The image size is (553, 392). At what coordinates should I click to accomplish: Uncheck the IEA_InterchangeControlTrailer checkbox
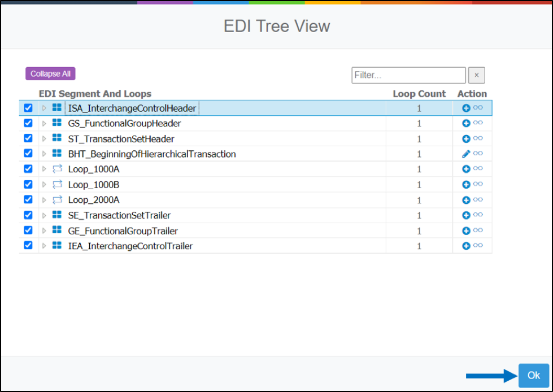click(28, 245)
